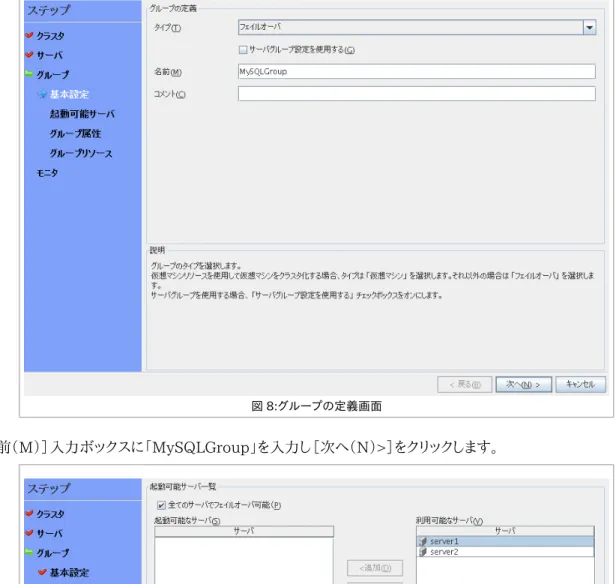Click サーバ column header of 利用可能なサーバ list

[x=505, y=531]
